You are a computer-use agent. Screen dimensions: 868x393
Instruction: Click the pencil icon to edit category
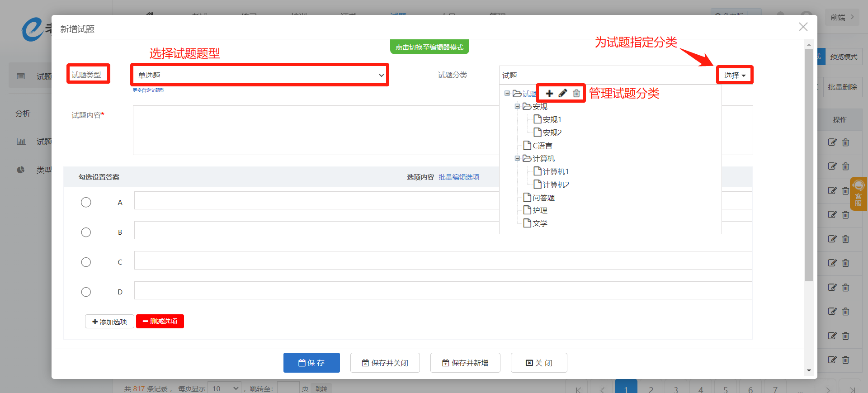563,94
